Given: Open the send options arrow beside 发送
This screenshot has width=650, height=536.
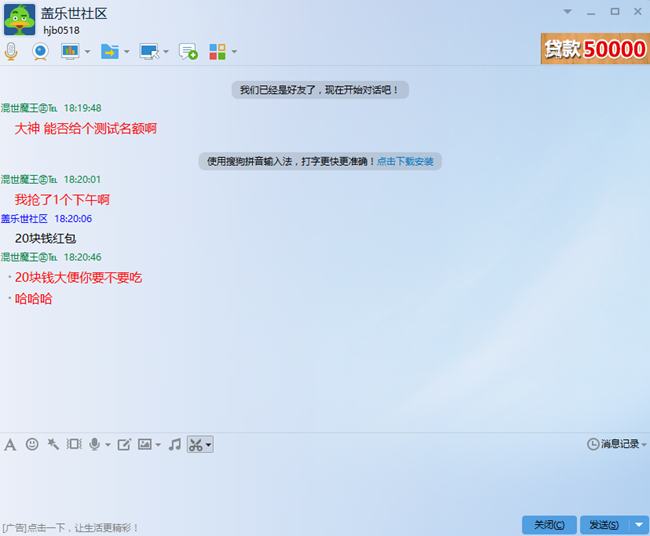Looking at the screenshot, I should 639,525.
